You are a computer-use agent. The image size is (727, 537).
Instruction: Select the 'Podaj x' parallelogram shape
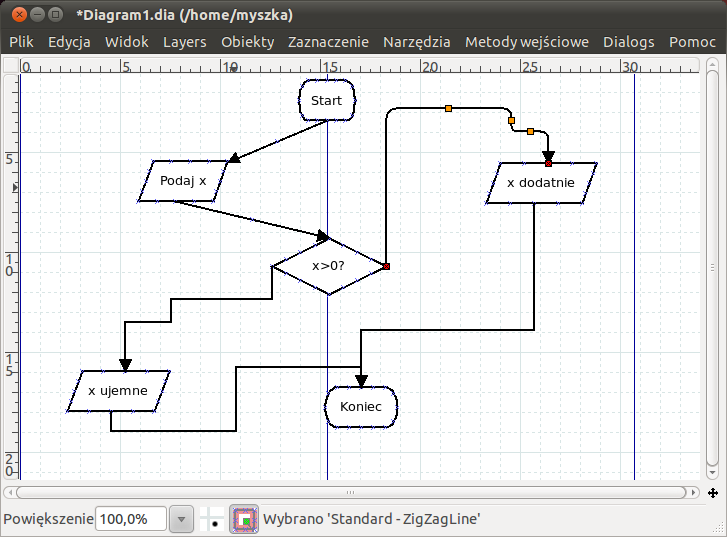point(183,181)
